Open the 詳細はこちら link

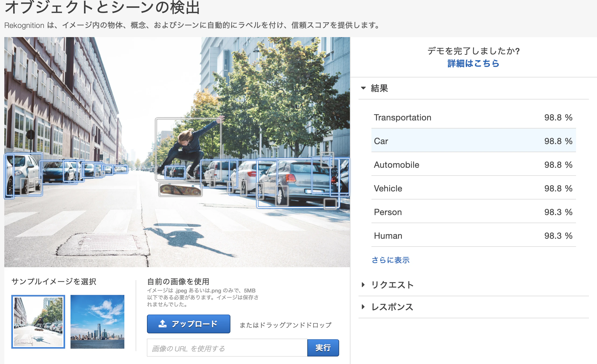(x=473, y=63)
